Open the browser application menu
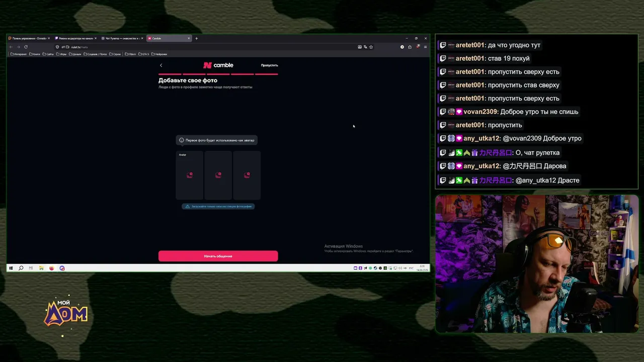The image size is (644, 362). pyautogui.click(x=425, y=47)
